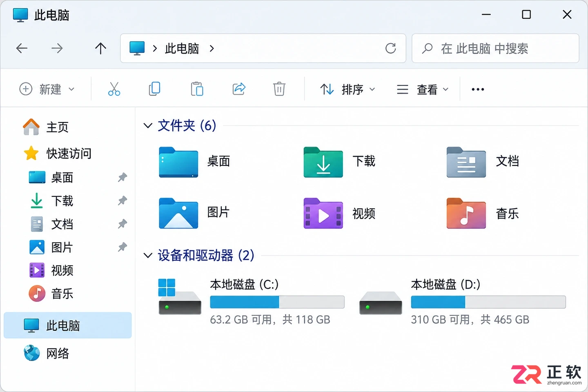Click the 本地磁盘 (D:) label

tap(445, 284)
